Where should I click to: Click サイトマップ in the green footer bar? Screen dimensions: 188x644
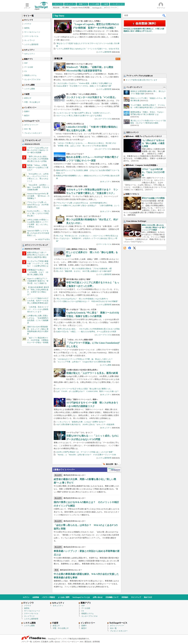point(136,597)
